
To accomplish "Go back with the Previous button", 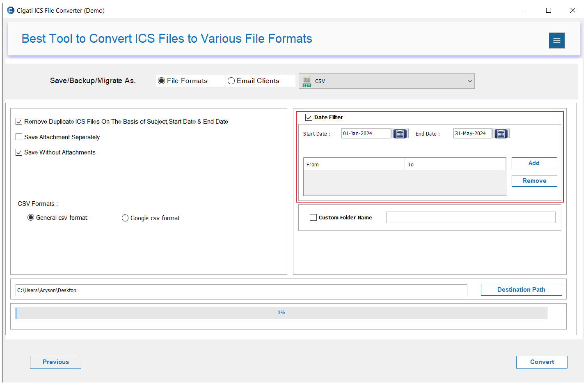I will click(56, 362).
